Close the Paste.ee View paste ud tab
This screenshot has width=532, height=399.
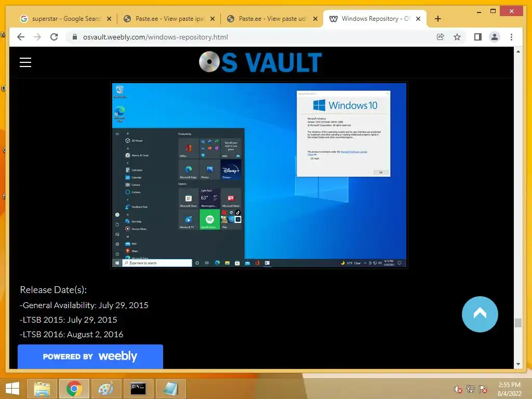pos(315,19)
